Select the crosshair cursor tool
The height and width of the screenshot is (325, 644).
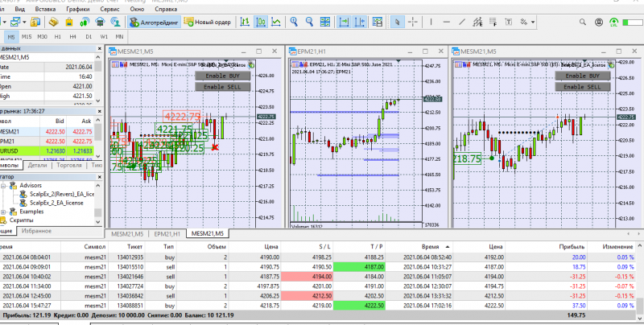click(x=413, y=22)
